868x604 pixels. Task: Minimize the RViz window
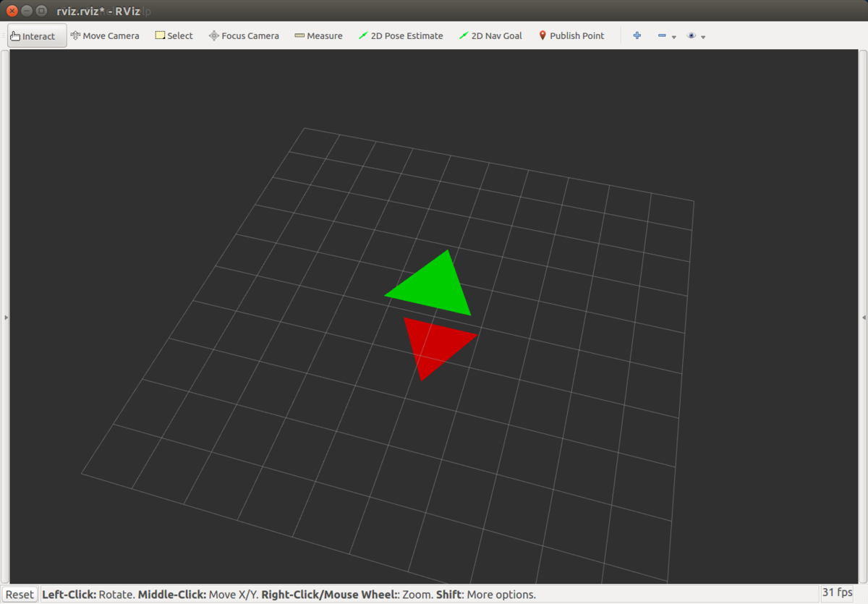click(27, 11)
